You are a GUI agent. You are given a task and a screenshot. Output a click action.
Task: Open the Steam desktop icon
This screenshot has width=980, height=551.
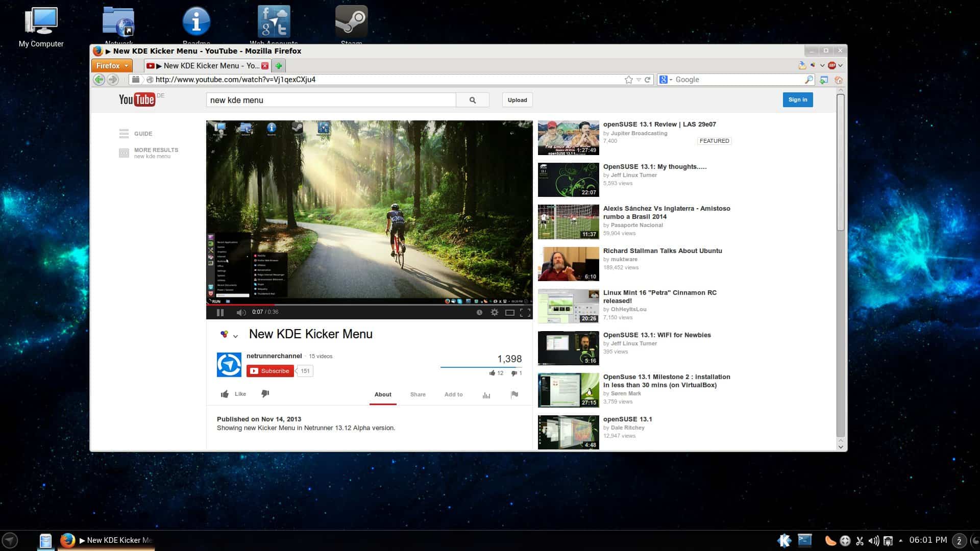351,26
